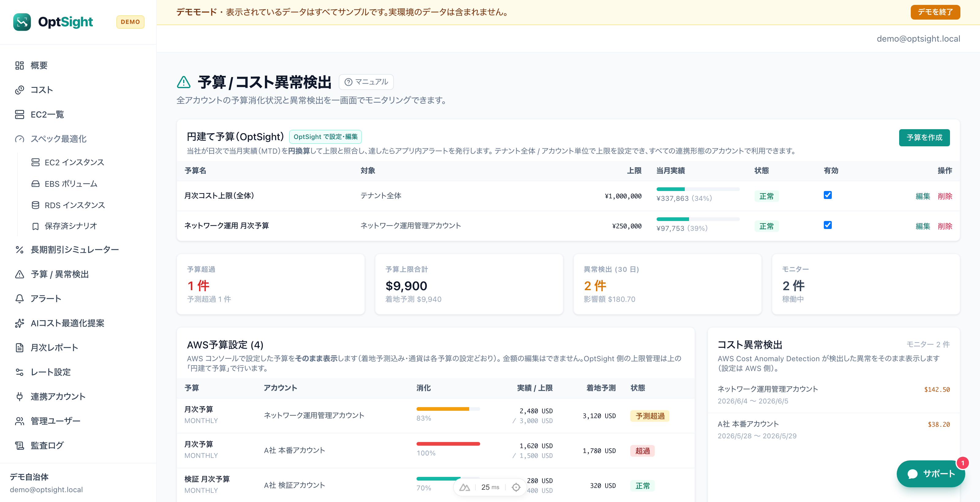Click the 予算上限合計 $9,900 card
The width and height of the screenshot is (980, 502).
click(x=469, y=284)
